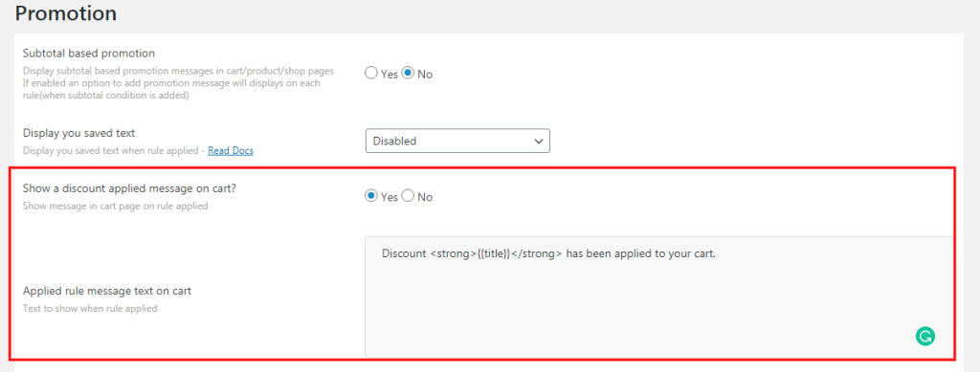
Task: Open the Read Docs link
Action: [231, 150]
